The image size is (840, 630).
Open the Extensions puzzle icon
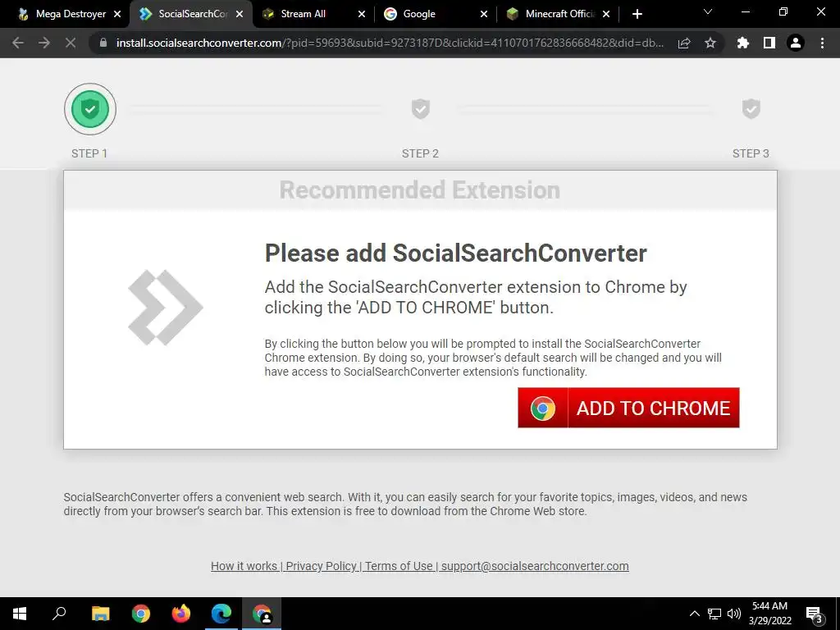pos(743,43)
